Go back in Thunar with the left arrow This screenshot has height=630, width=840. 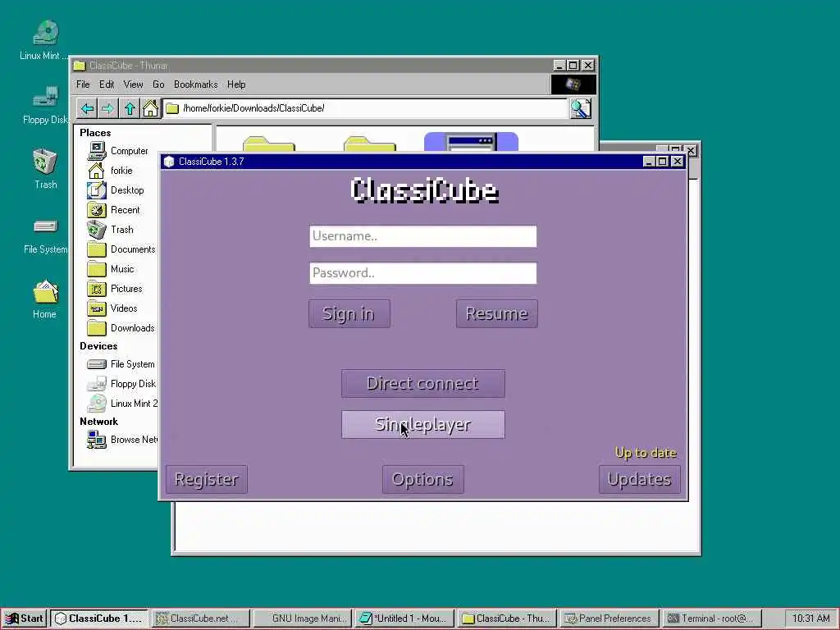[87, 109]
